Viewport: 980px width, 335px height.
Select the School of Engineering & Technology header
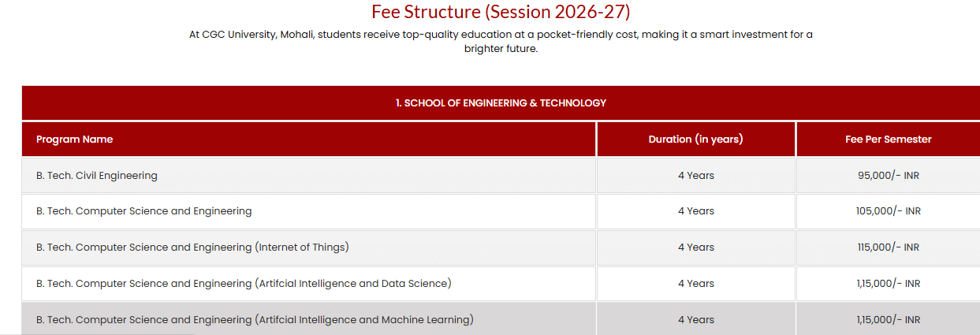click(x=501, y=102)
